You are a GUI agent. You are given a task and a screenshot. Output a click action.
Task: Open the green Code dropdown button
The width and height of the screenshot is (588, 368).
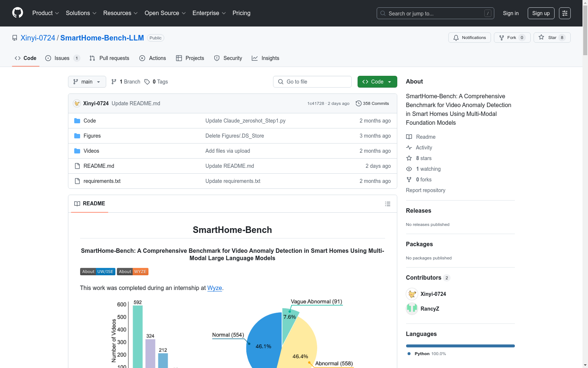(x=377, y=82)
